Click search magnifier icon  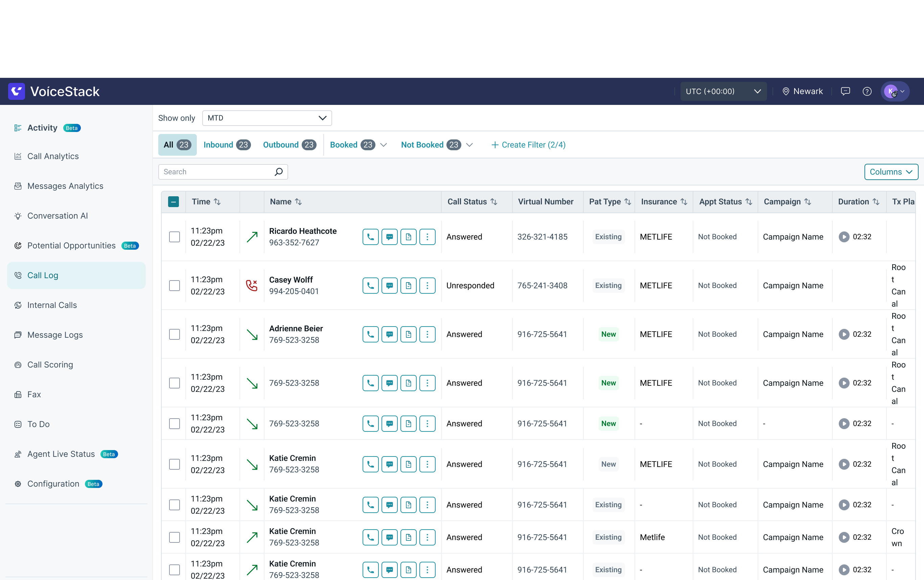(x=279, y=172)
